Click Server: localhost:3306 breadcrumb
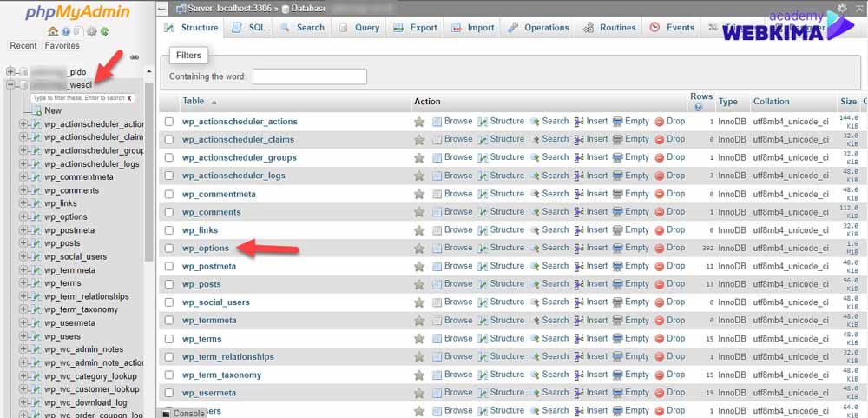The width and height of the screenshot is (868, 418). [227, 9]
